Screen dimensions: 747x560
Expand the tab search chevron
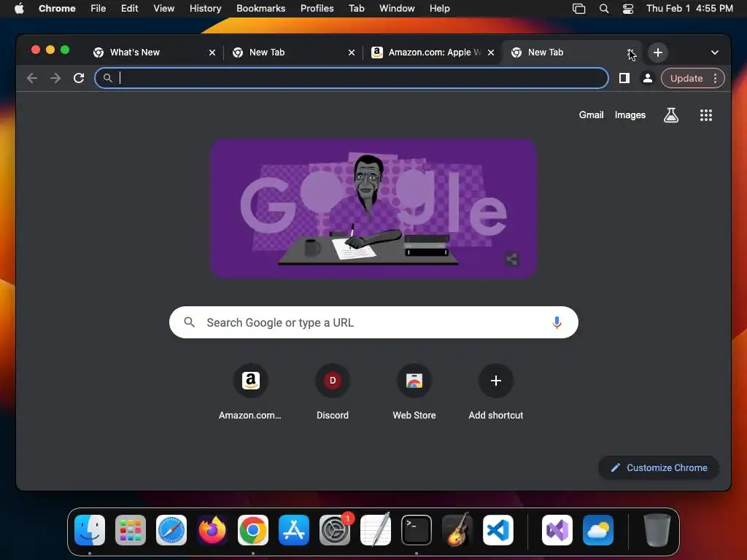(x=715, y=52)
